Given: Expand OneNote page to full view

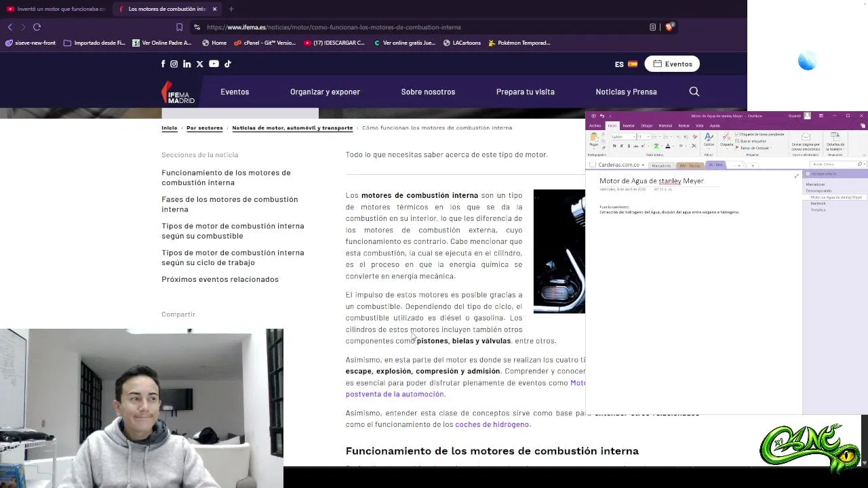Looking at the screenshot, I should (796, 176).
